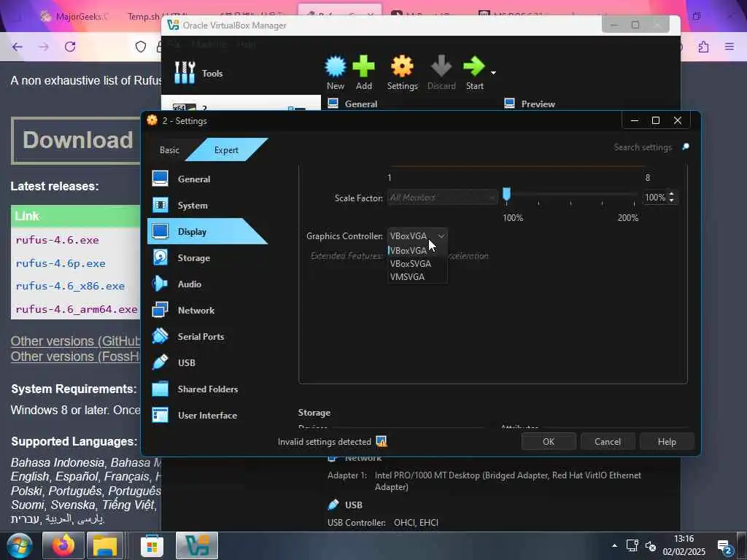
Task: Click Cancel in the settings dialog
Action: [x=608, y=441]
